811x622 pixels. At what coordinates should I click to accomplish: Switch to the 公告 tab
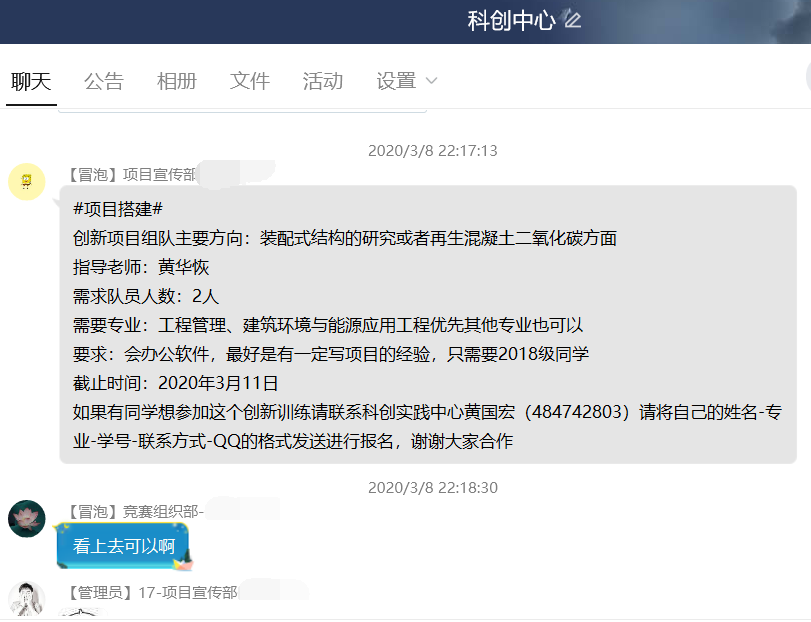104,82
